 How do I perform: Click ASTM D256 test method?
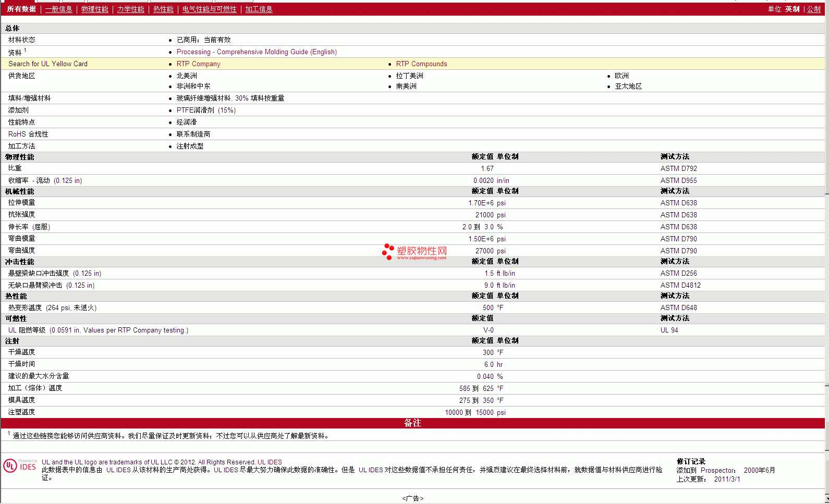coord(678,274)
